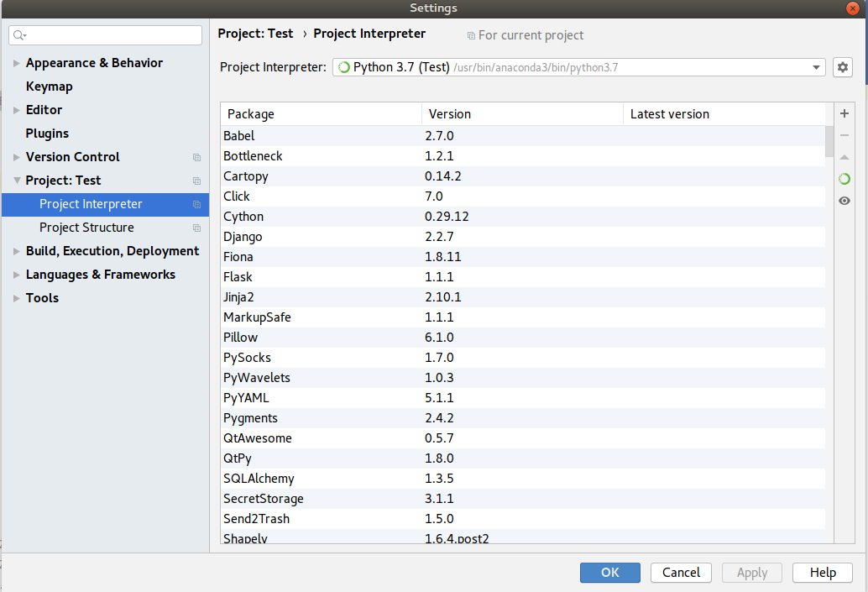
Task: Open interpreter settings via the gear icon
Action: click(842, 67)
